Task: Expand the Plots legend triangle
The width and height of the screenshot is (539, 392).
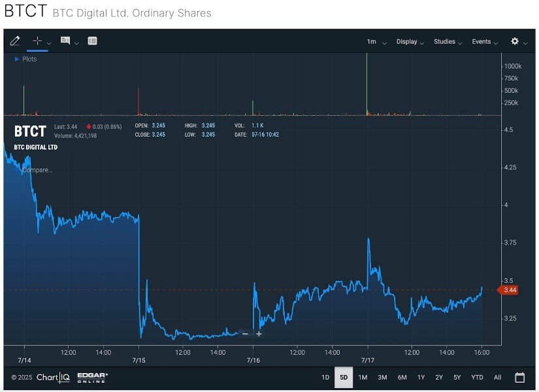Action: [16, 59]
